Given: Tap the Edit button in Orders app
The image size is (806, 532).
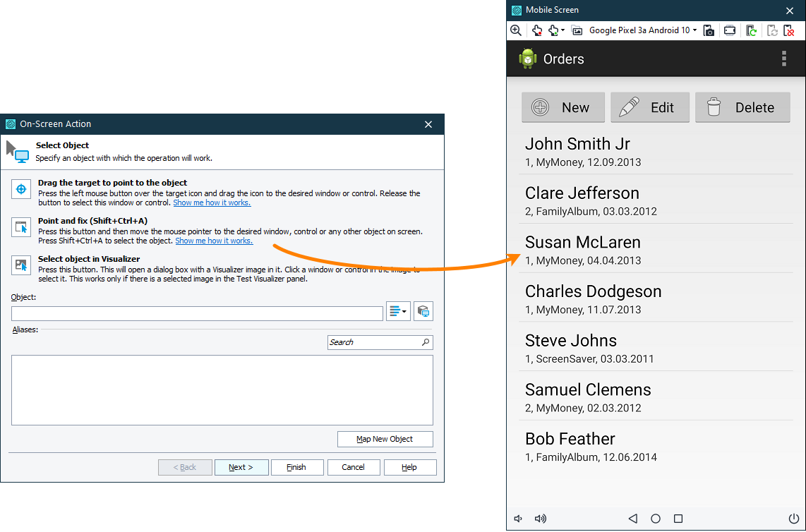Looking at the screenshot, I should pos(650,107).
